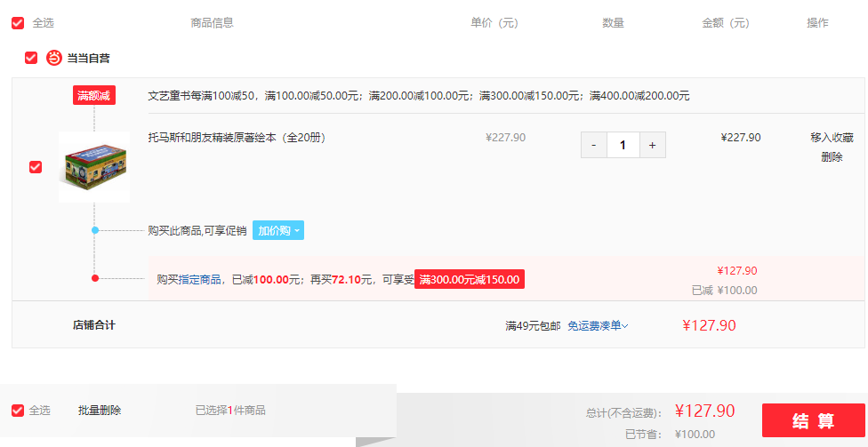
Task: Decrease quantity with the minus button
Action: [594, 145]
